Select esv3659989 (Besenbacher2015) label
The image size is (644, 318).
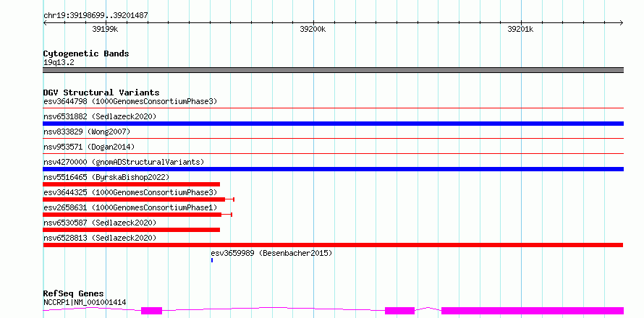pos(271,253)
